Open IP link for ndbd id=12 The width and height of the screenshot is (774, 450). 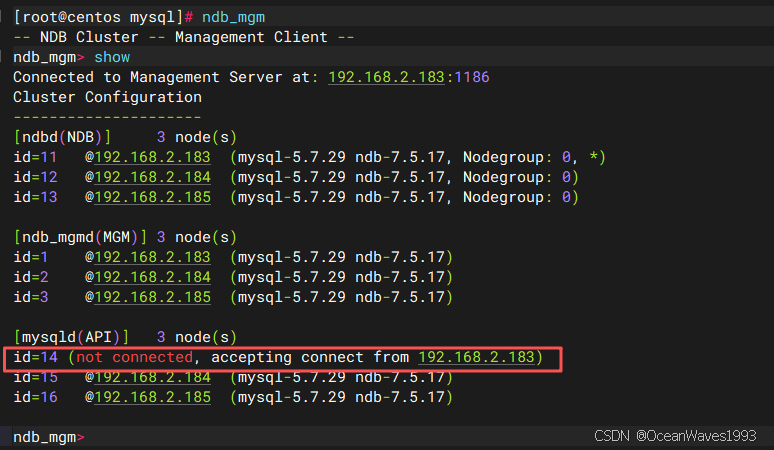pos(153,177)
